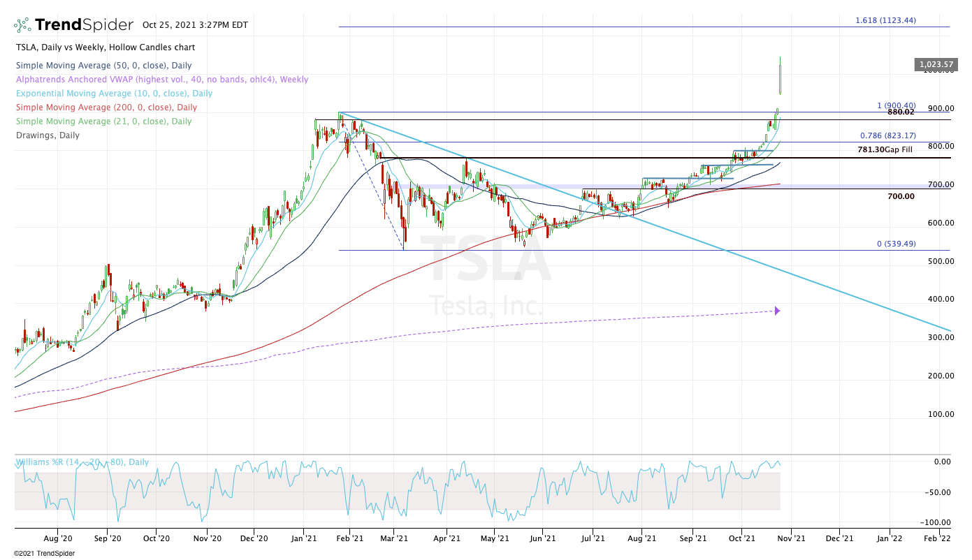Image resolution: width=972 pixels, height=560 pixels.
Task: Click the 600.00 price axis label
Action: 941,223
